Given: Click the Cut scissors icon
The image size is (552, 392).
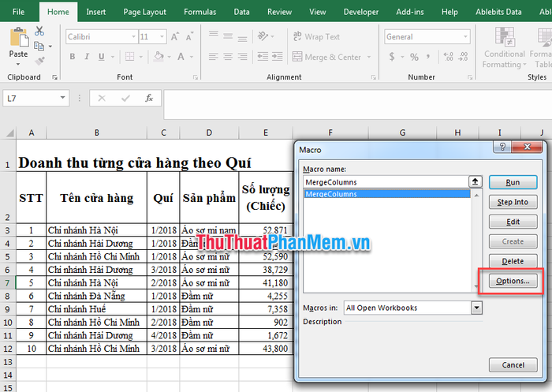Looking at the screenshot, I should pos(39,31).
